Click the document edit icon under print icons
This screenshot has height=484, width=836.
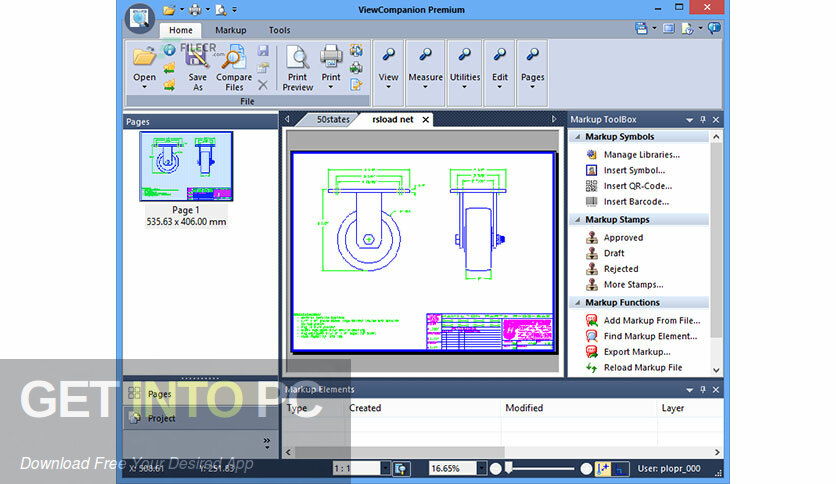(356, 85)
